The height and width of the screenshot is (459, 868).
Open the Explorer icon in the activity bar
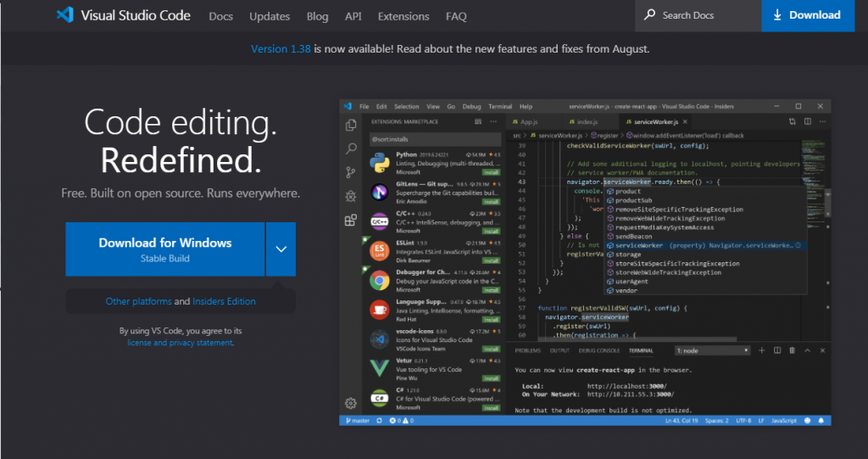[x=350, y=126]
